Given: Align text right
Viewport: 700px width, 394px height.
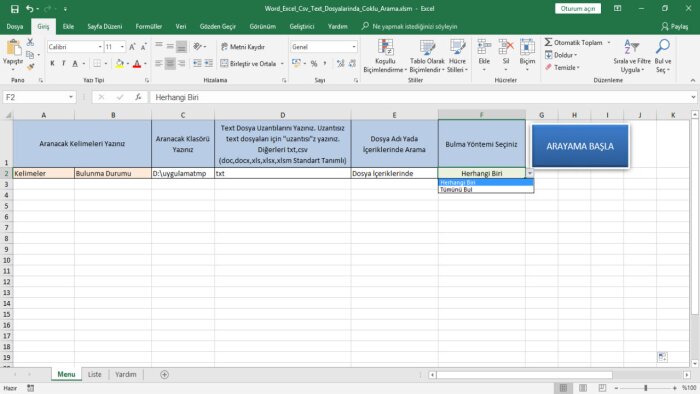Looking at the screenshot, I should [181, 64].
